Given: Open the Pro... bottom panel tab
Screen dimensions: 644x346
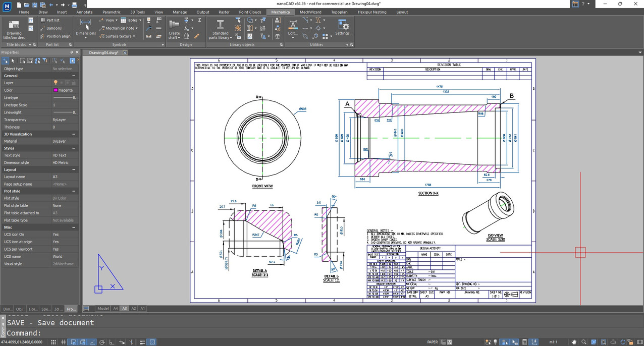Looking at the screenshot, I should (71, 309).
